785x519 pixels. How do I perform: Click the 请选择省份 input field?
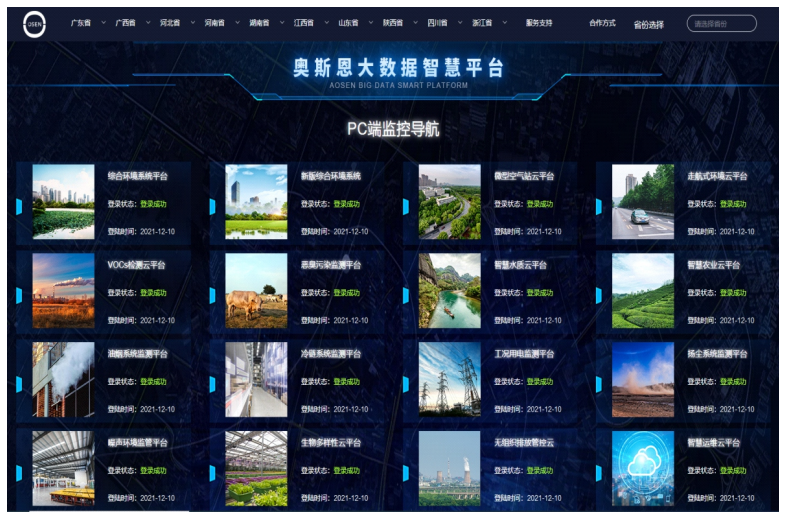point(720,23)
